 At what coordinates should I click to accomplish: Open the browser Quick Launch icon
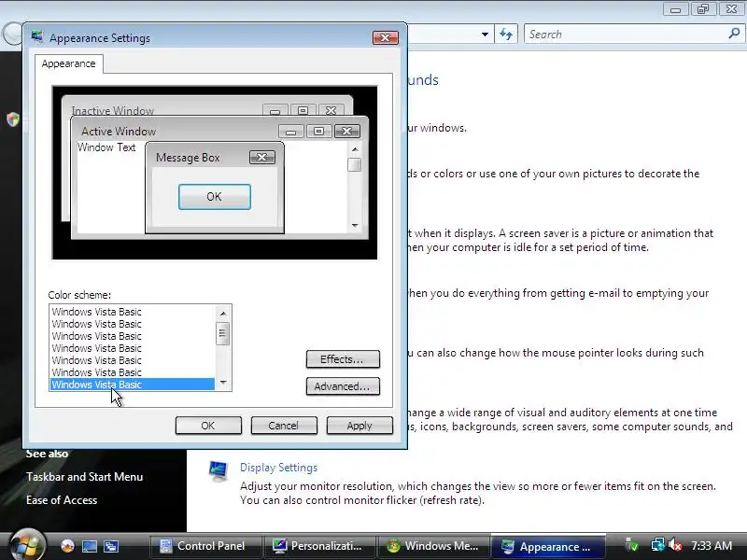click(67, 546)
